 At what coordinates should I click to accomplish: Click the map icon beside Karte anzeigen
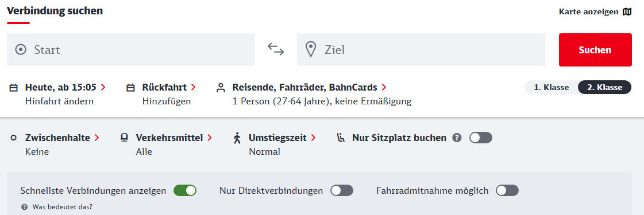pyautogui.click(x=627, y=11)
